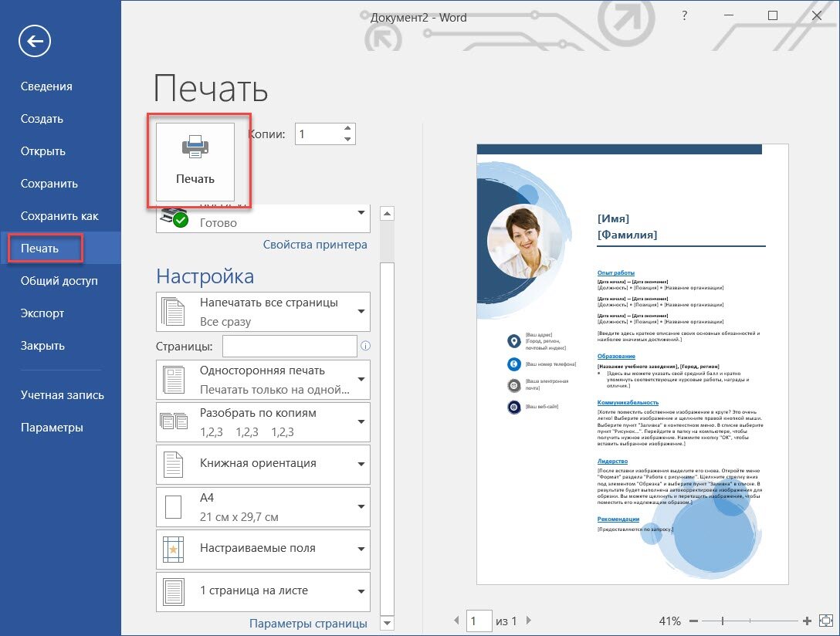Open the Свойства принтера link
Screen dimensions: 840x636
(x=315, y=245)
